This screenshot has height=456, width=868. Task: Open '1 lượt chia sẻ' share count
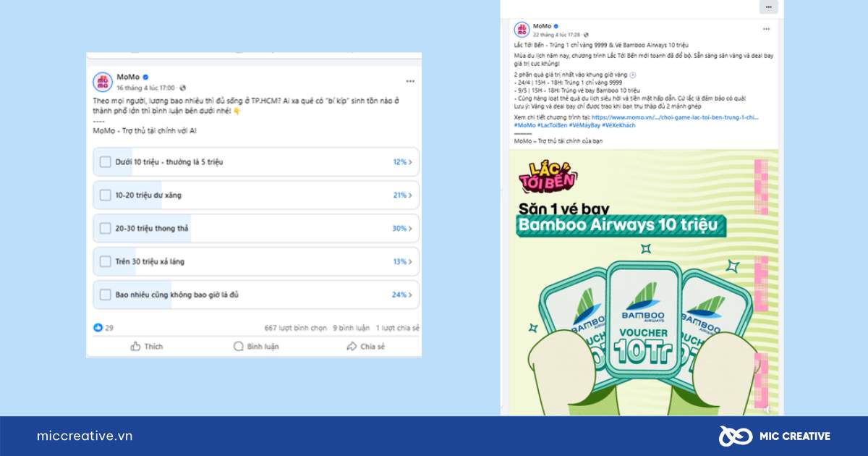[x=397, y=328]
